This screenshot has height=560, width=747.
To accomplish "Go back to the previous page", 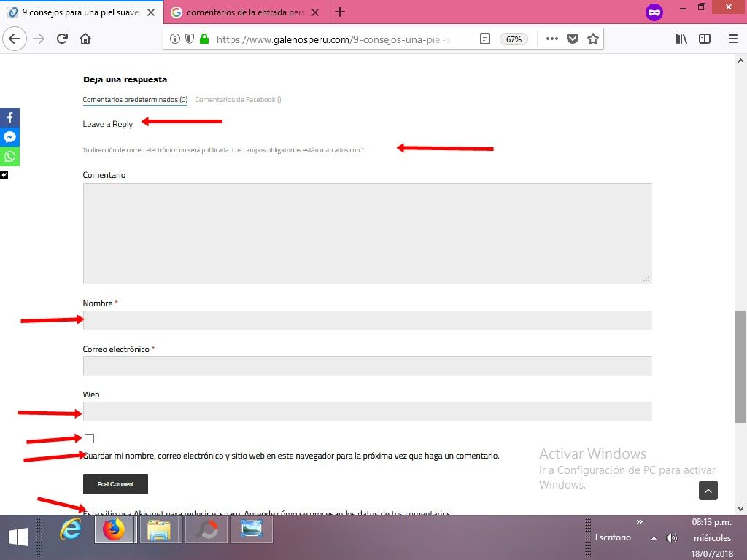I will (15, 39).
